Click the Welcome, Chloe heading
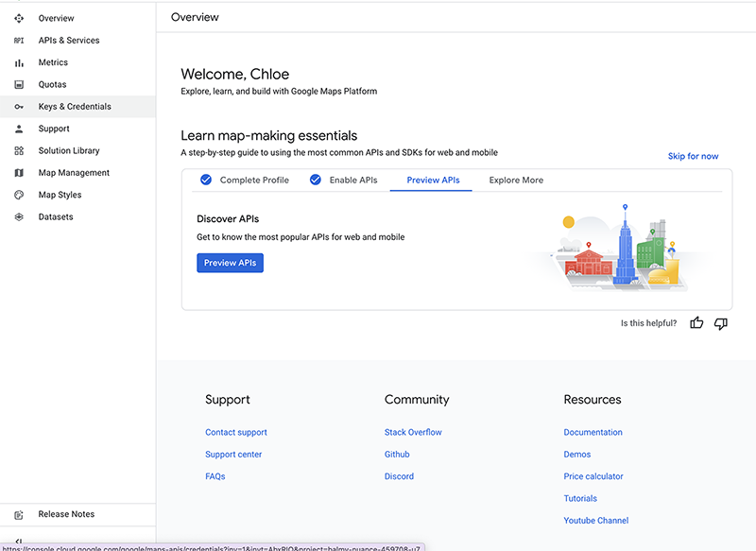 (234, 75)
